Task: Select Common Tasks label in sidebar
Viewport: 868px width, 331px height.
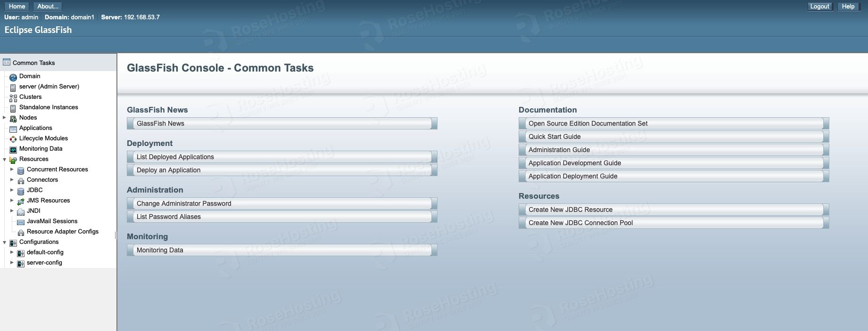Action: click(x=33, y=63)
